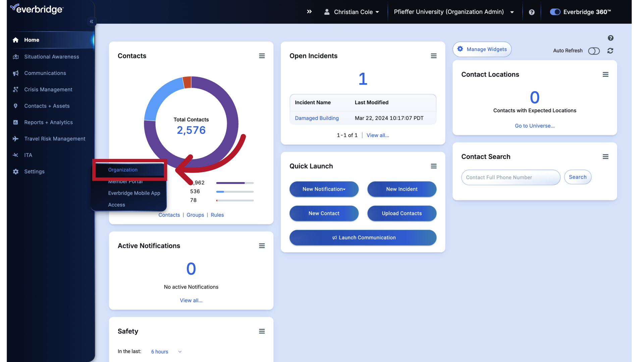Click the Active Notifications count 0
644x362 pixels.
pos(191,269)
